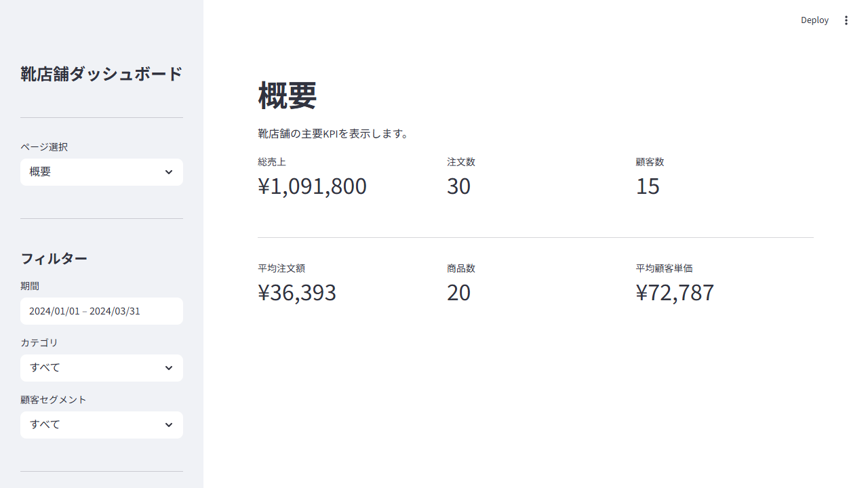Image resolution: width=868 pixels, height=488 pixels.
Task: Click the down-arrow icon beside すべて under 顧客セグメント
Action: 169,424
